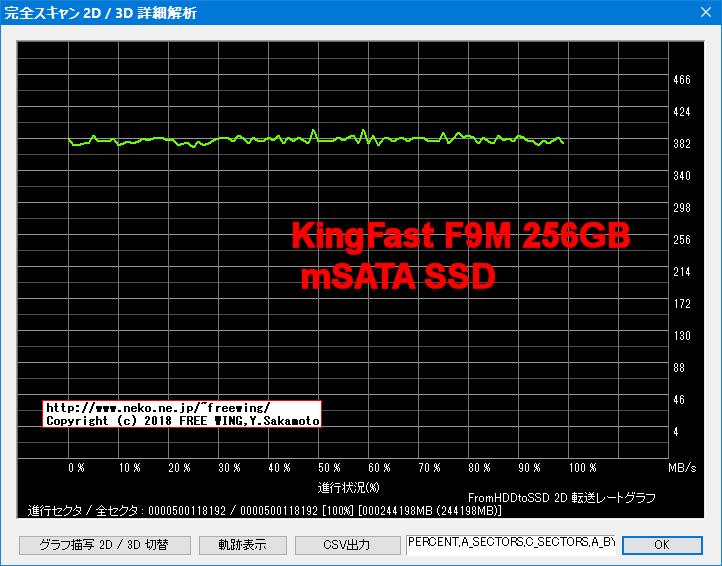The height and width of the screenshot is (566, 722).
Task: Click the 10 % axis label
Action: point(129,468)
